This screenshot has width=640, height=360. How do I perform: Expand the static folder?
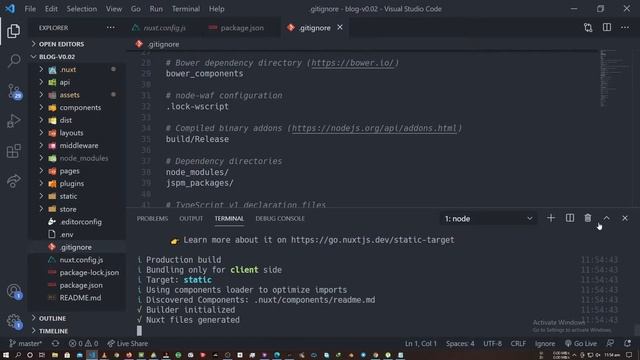tap(68, 196)
